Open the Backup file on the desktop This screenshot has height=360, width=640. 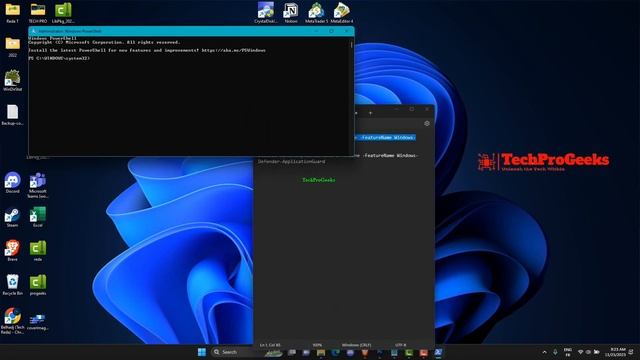pyautogui.click(x=12, y=115)
